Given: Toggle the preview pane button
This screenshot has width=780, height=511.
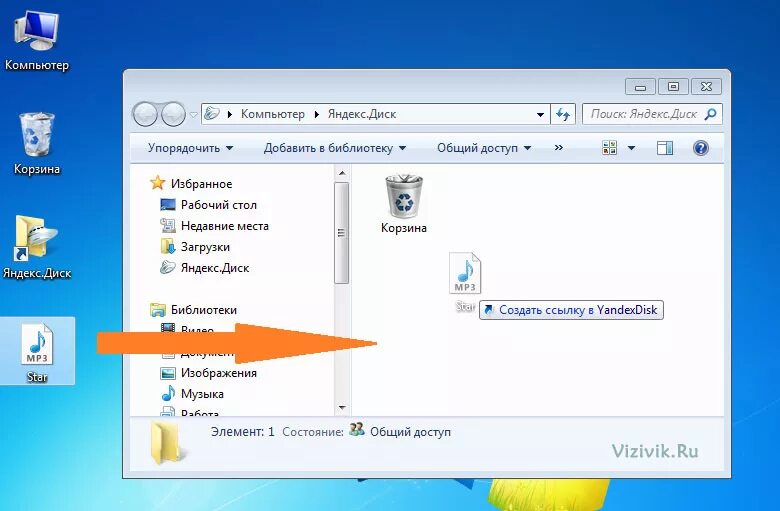Looking at the screenshot, I should tap(665, 148).
